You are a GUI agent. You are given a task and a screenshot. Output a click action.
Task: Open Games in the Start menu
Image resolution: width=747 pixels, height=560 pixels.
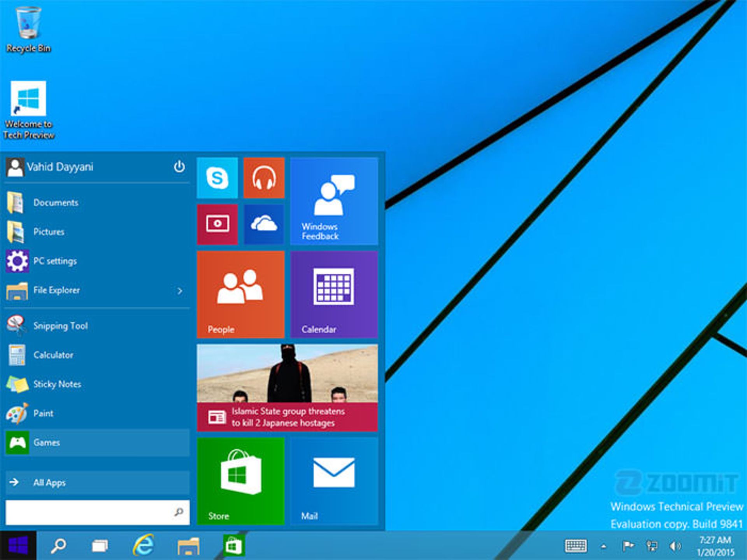pyautogui.click(x=97, y=443)
